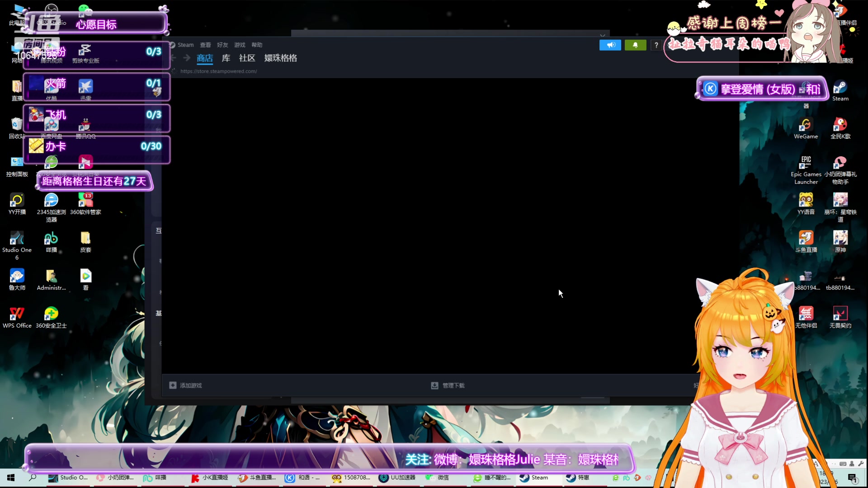This screenshot has height=488, width=868.
Task: Open Steam announcements megaphone button
Action: [x=610, y=45]
